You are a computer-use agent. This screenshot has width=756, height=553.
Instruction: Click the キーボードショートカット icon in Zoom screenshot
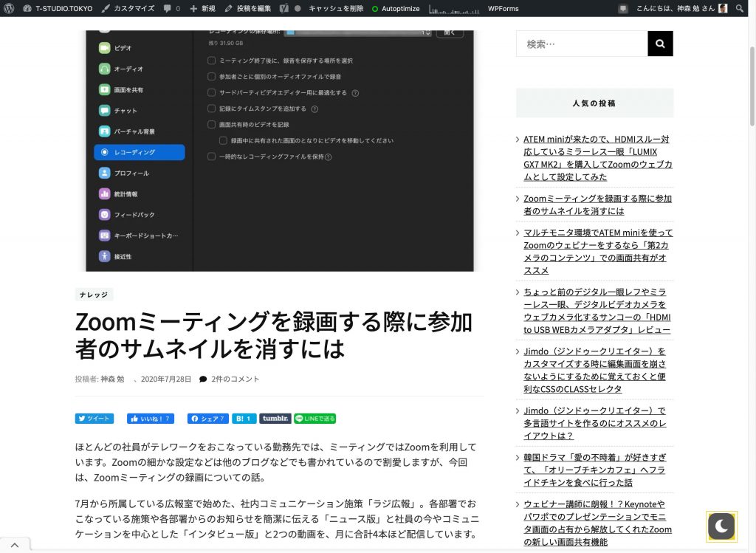(x=105, y=236)
